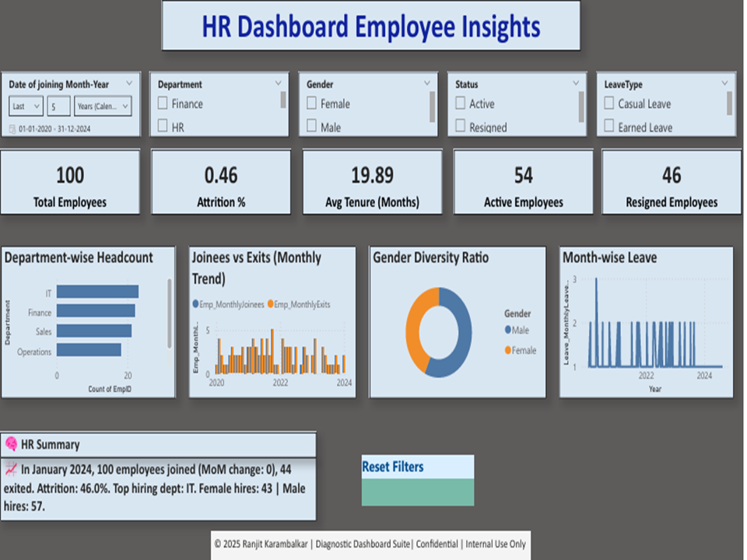This screenshot has height=560, width=747.
Task: Check the Active status checkbox
Action: (460, 103)
